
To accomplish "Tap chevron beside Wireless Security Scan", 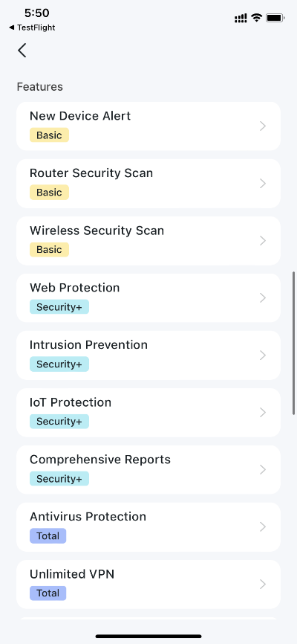I will pos(264,241).
